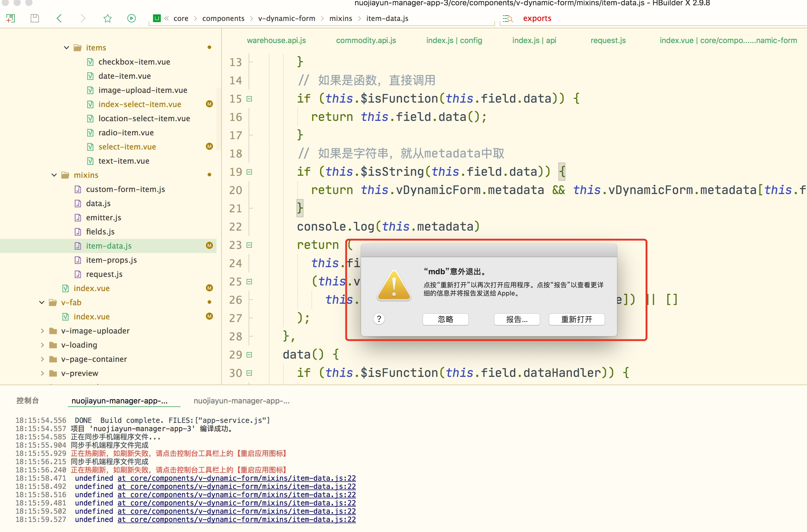Switch to the warehouse.api.js tab
Screen dimensions: 807x532
point(276,40)
